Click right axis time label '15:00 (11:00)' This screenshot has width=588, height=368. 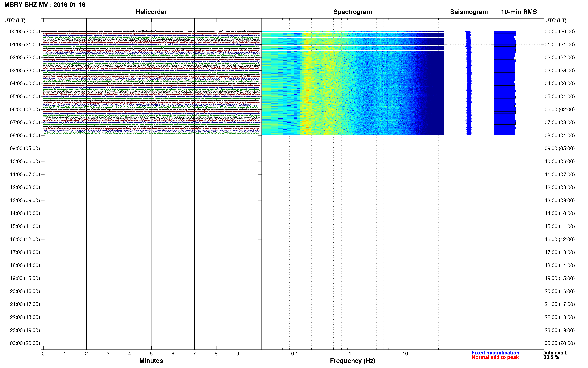(560, 226)
